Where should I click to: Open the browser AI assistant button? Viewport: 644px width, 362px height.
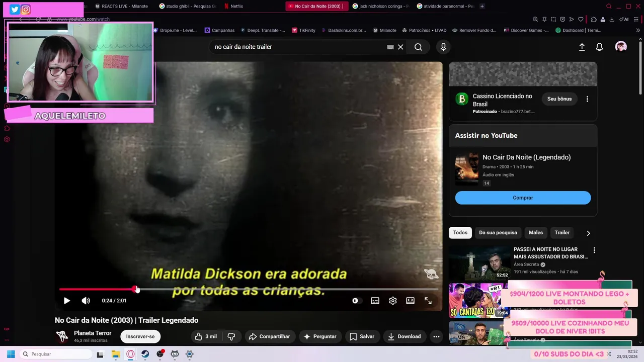pos(624,19)
